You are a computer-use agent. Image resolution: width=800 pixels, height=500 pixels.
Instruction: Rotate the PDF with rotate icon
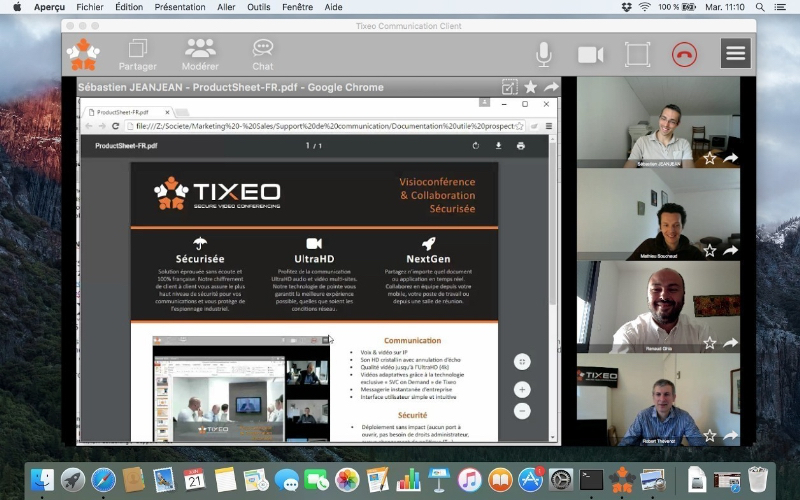point(476,146)
